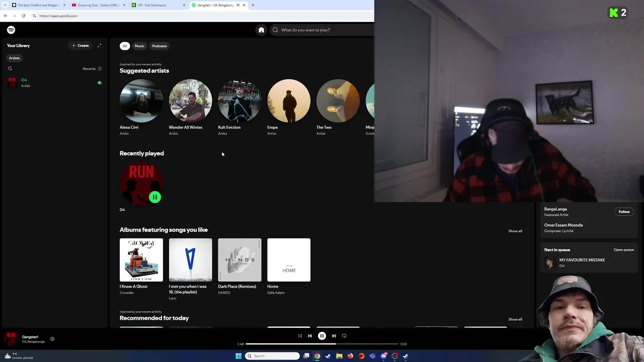This screenshot has width=644, height=362.
Task: Select the All filter chip
Action: coord(125,46)
